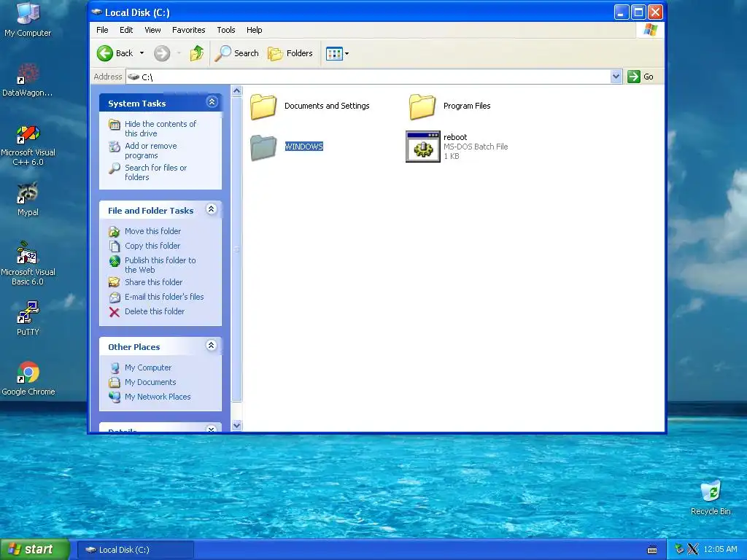Select the Program Files folder icon
This screenshot has width=747, height=560.
(422, 106)
